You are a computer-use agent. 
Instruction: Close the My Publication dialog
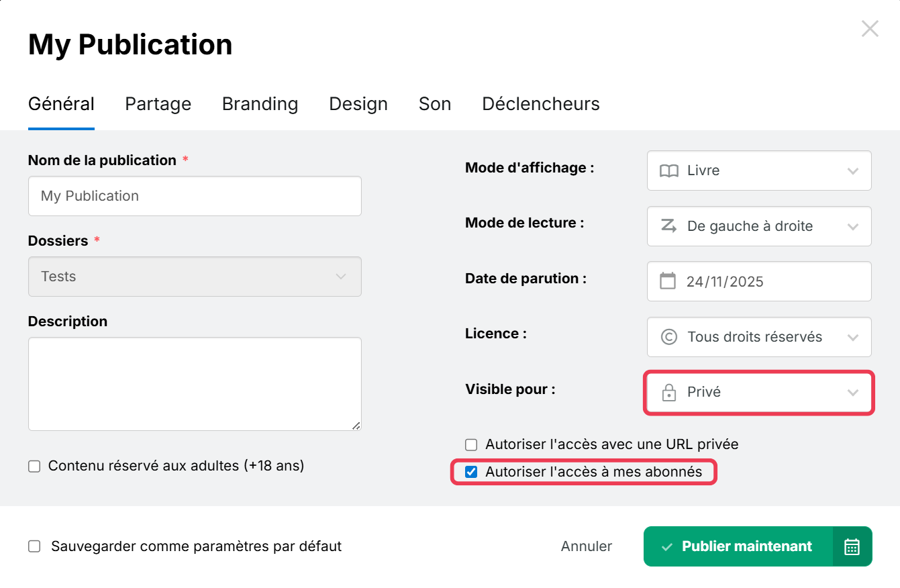(x=870, y=28)
